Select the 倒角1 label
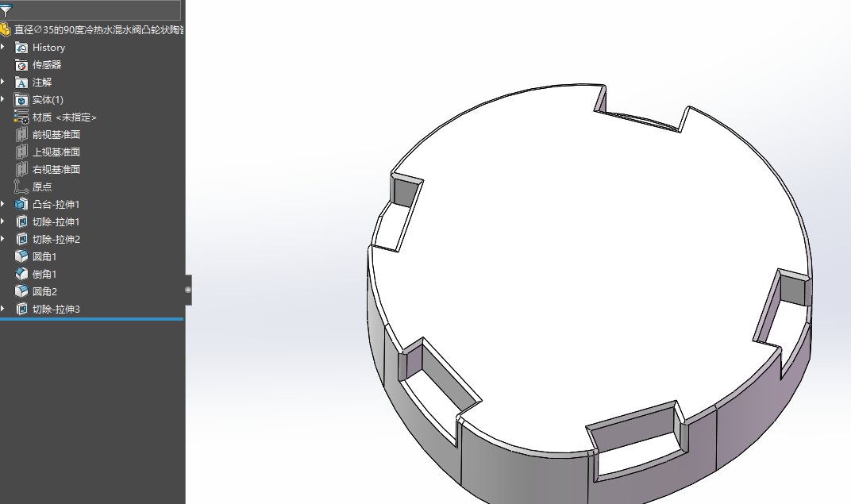 pos(44,274)
